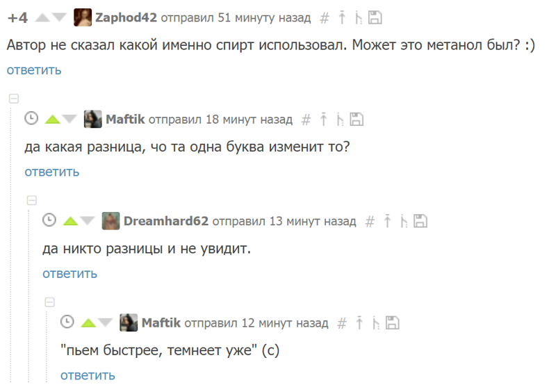Save Zaphod42's comment with the floppy icon
Image resolution: width=556 pixels, height=392 pixels.
pyautogui.click(x=375, y=18)
